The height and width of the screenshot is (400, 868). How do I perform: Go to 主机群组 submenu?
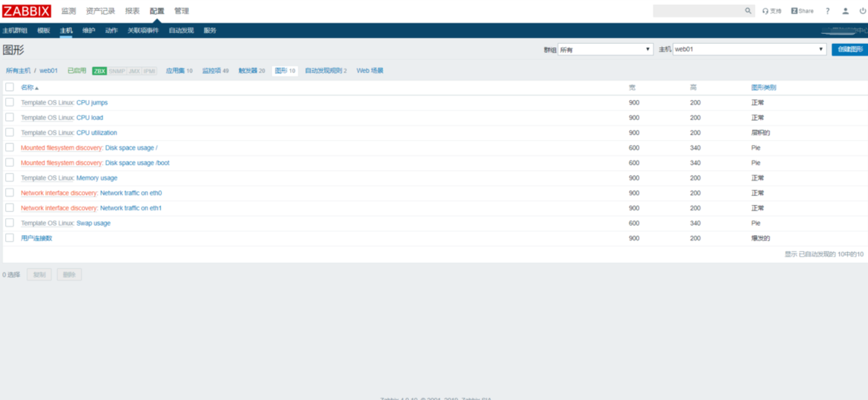point(15,30)
